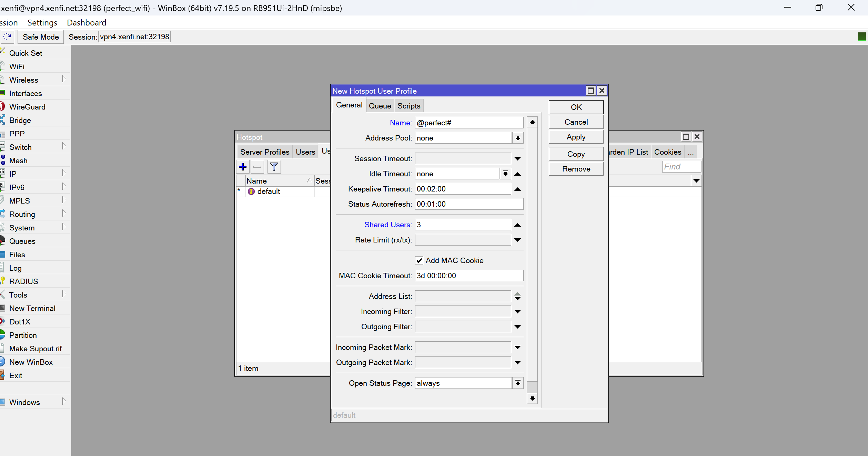Open Queues in the left menu
The image size is (868, 456).
click(x=22, y=241)
